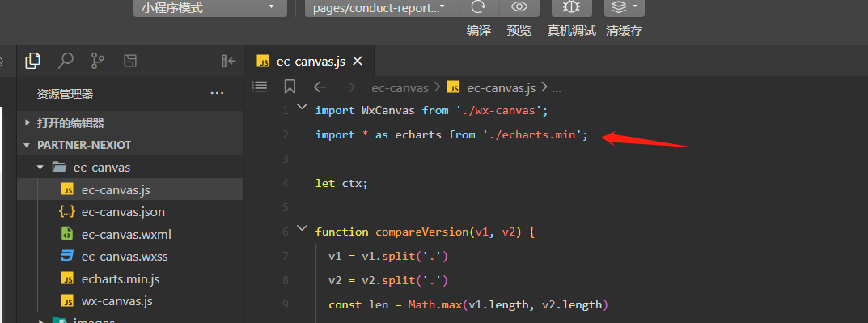This screenshot has height=323, width=868.
Task: Open the Source Control branch icon
Action: (97, 61)
